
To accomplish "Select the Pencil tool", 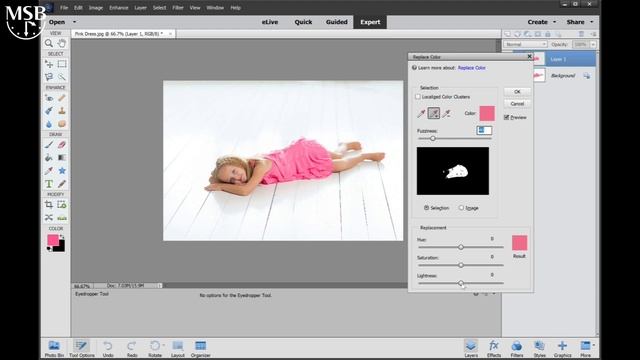I will tap(62, 184).
